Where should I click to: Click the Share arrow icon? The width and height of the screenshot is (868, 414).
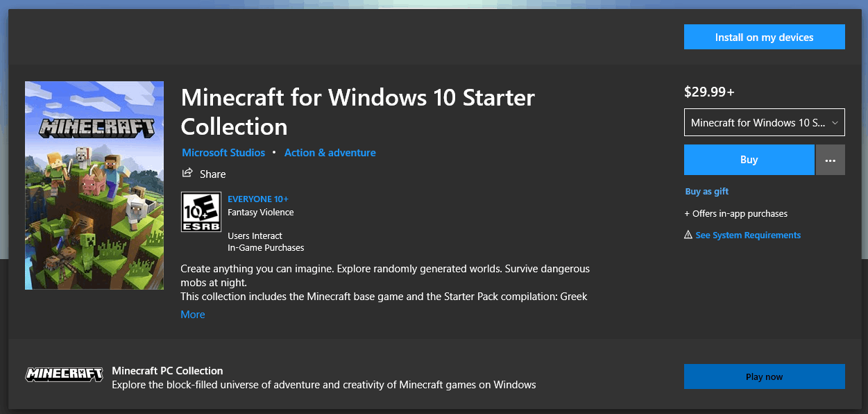(x=187, y=173)
